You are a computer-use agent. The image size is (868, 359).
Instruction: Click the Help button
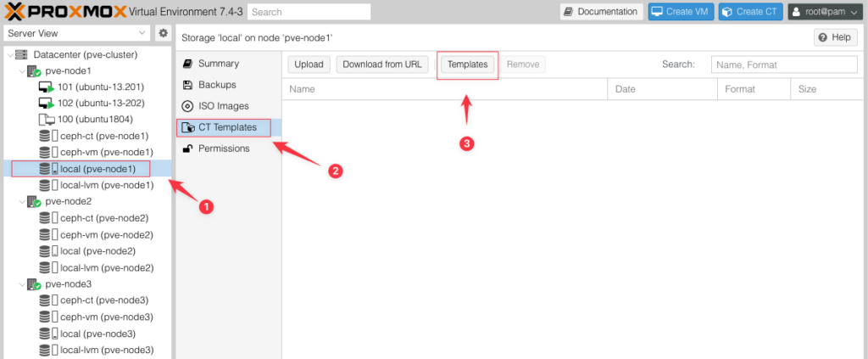click(x=835, y=37)
